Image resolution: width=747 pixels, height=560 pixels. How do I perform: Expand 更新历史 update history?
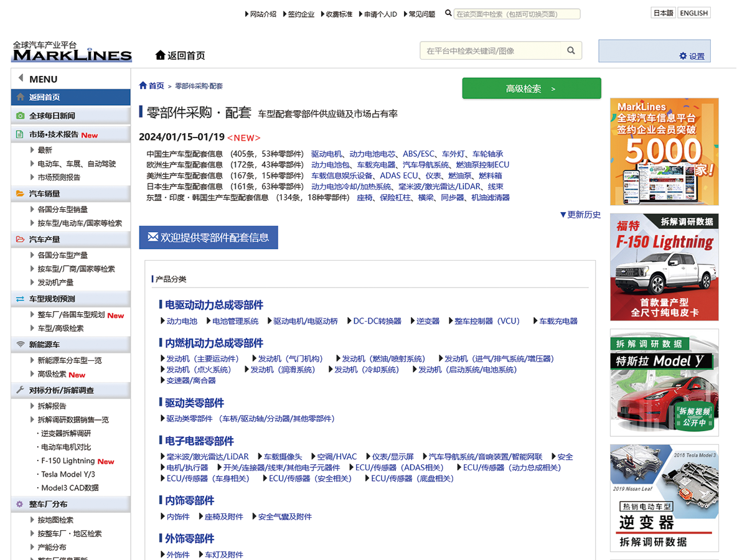pos(580,215)
